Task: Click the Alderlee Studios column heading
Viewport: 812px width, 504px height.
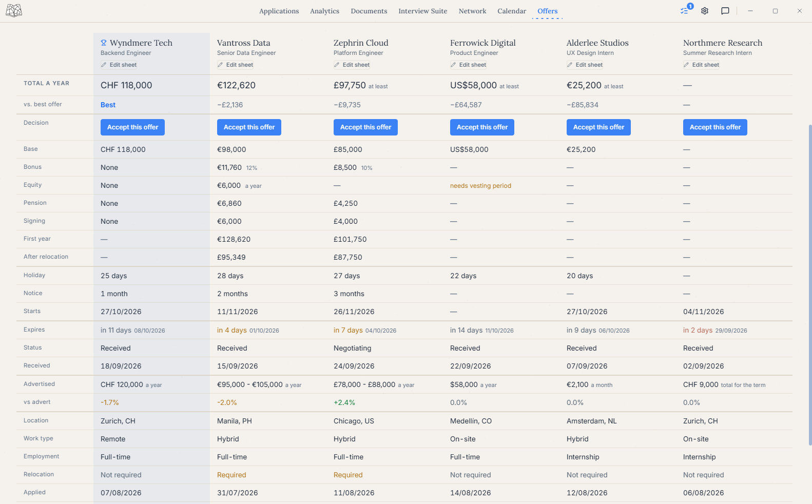Action: (597, 43)
